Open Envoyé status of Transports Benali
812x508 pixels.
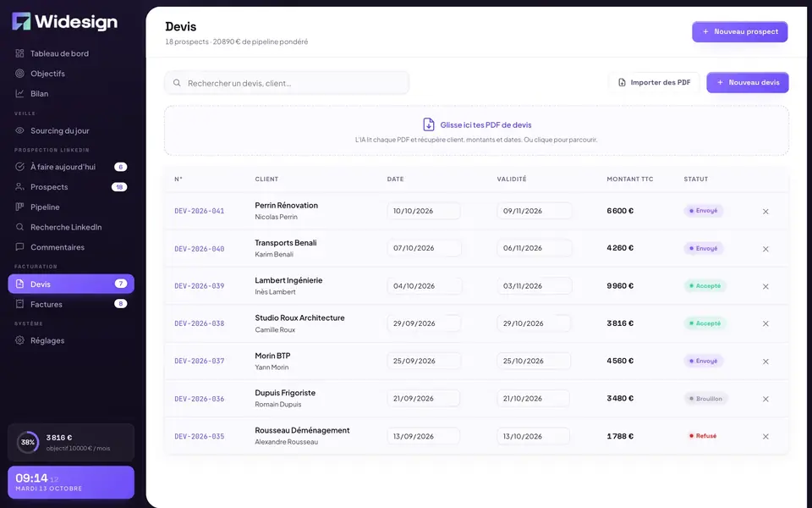click(x=704, y=248)
